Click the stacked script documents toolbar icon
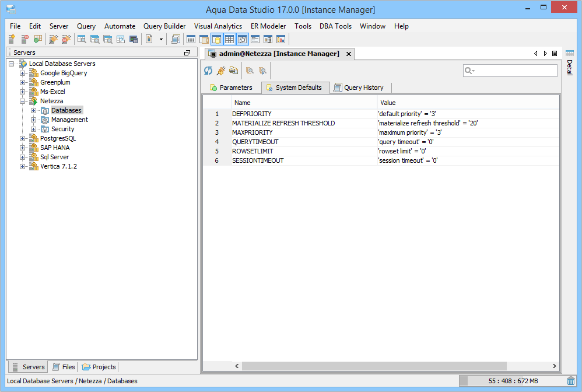Screen dimensions: 582x392 (176, 39)
